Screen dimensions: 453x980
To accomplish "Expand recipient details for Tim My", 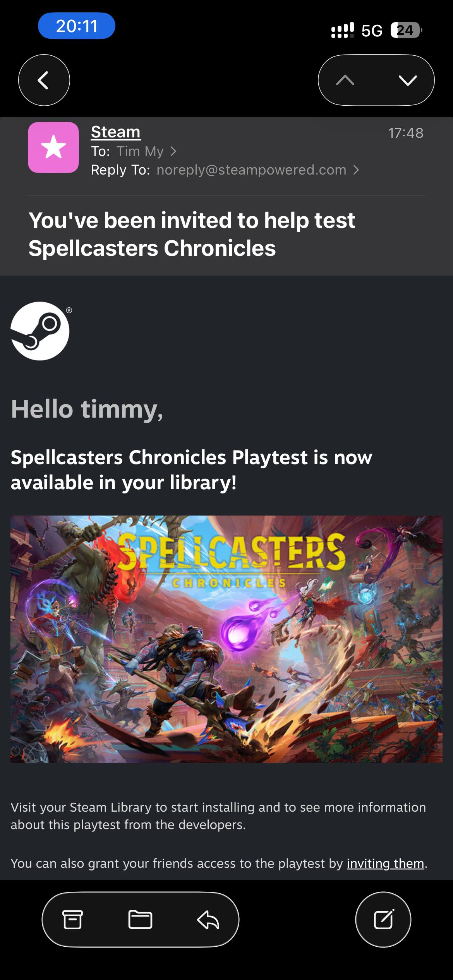I will [140, 151].
